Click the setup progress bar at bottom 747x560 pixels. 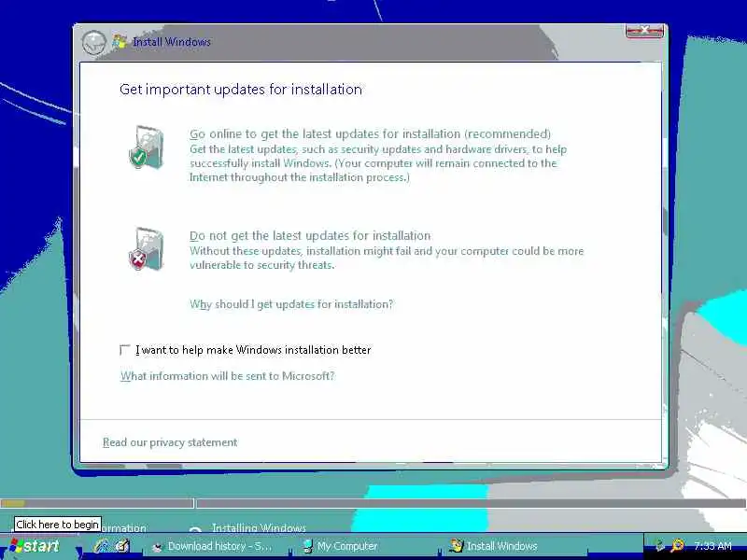373,503
